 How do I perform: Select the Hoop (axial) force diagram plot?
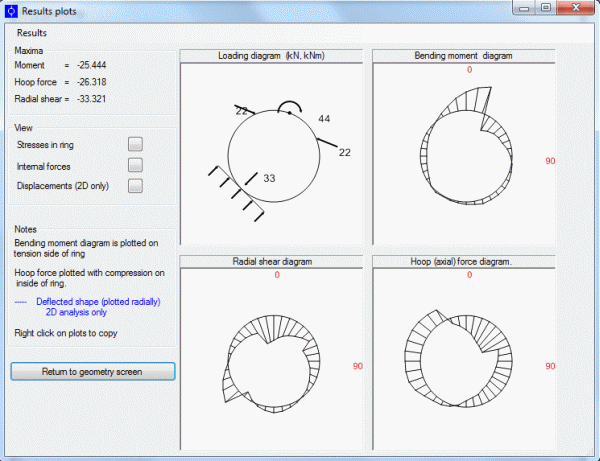[x=464, y=359]
